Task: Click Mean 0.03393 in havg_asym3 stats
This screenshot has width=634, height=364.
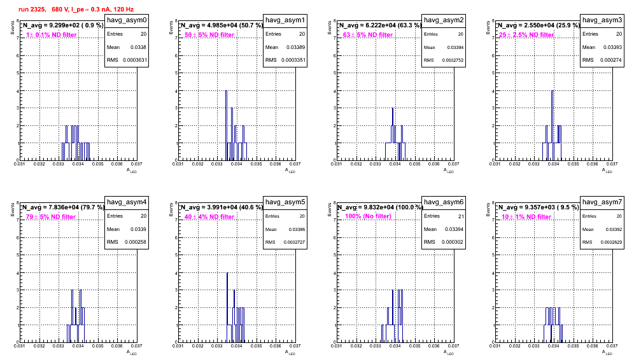Action: 602,47
